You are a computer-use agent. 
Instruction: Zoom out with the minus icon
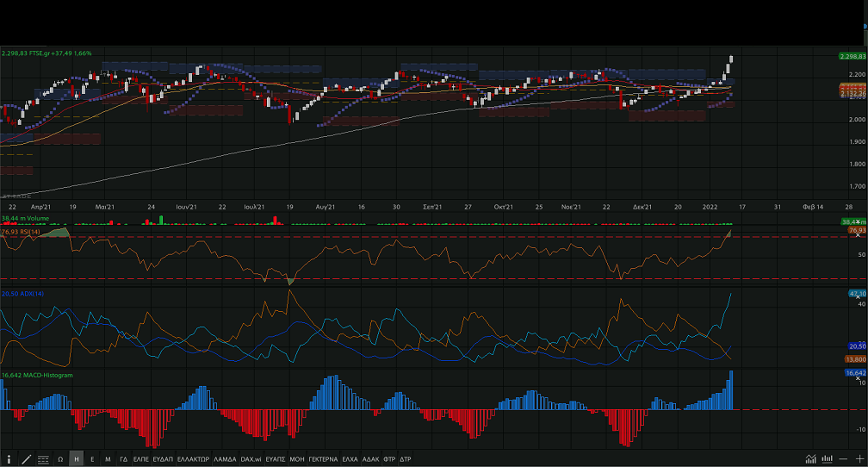tap(844, 459)
